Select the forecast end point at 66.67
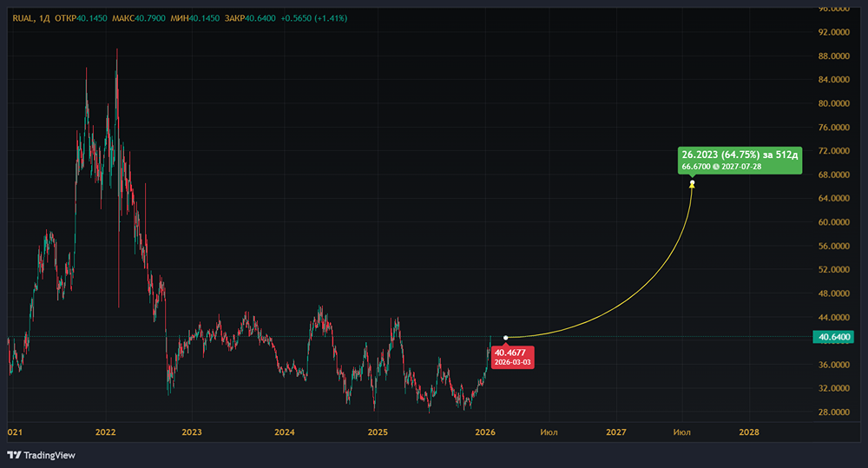868x468 pixels. tap(692, 182)
